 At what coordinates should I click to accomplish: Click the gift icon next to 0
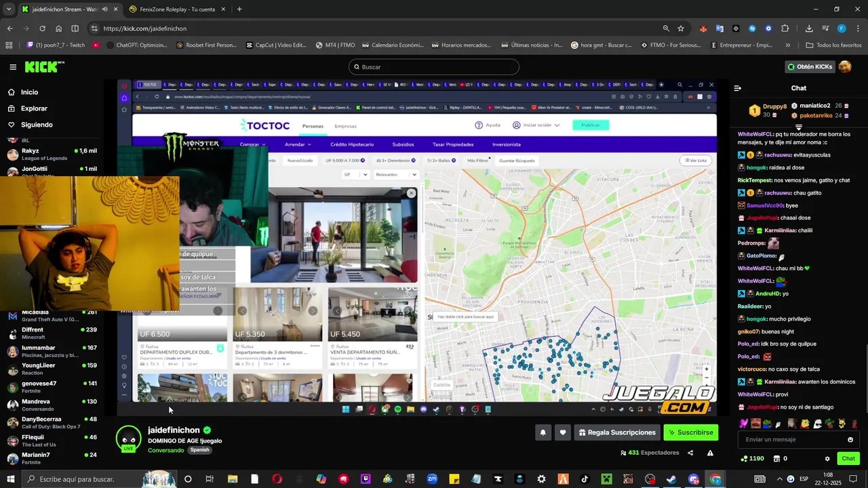click(775, 459)
